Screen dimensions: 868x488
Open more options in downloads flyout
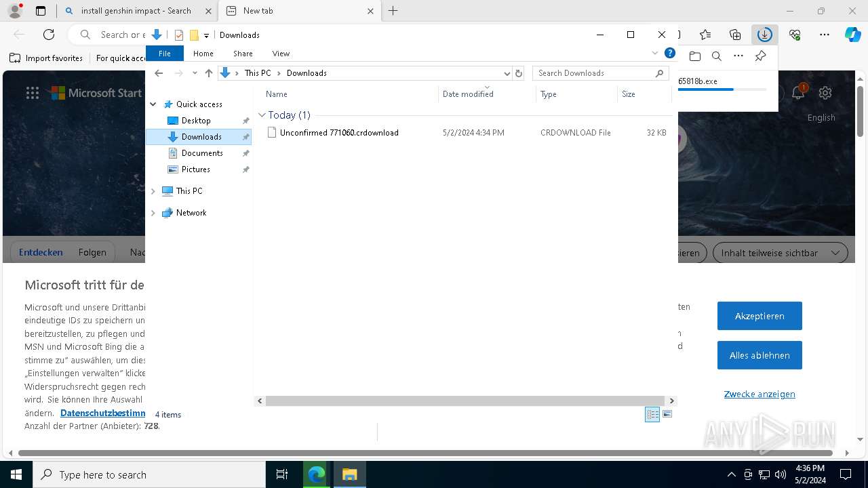click(x=738, y=56)
